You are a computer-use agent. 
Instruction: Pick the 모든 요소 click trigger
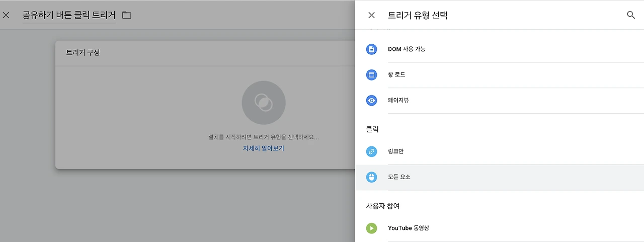[x=500, y=177]
